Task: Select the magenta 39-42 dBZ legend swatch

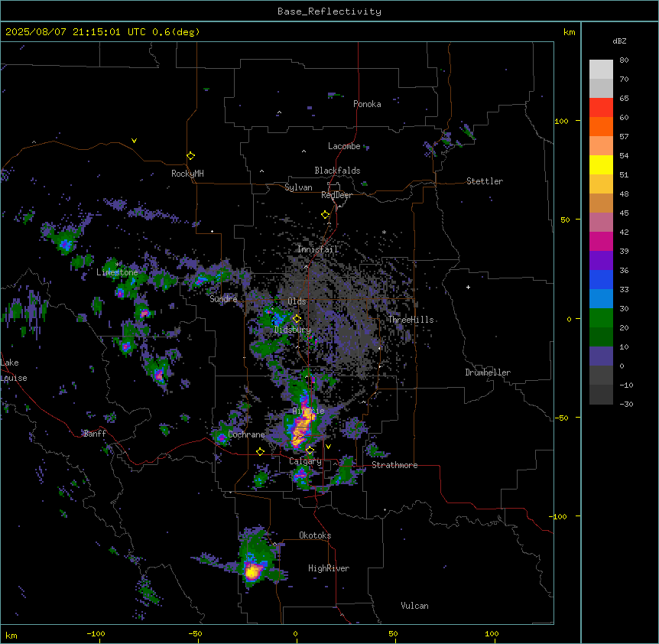Action: click(601, 241)
